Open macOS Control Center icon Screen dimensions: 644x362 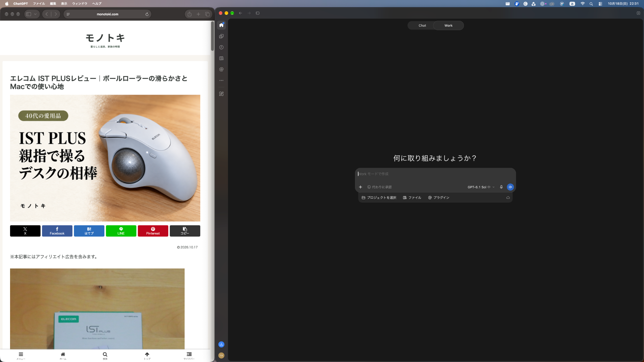600,4
